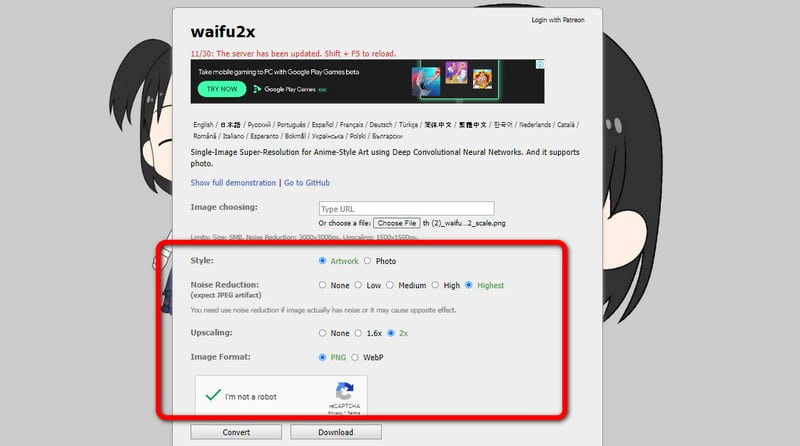Tick the I'm not a robot checkmark

(213, 395)
